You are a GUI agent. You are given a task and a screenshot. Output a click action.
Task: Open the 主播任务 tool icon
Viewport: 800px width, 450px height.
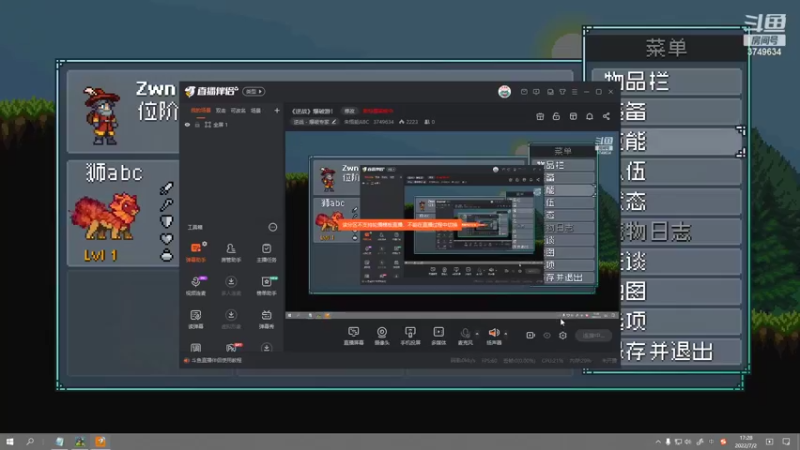point(266,253)
